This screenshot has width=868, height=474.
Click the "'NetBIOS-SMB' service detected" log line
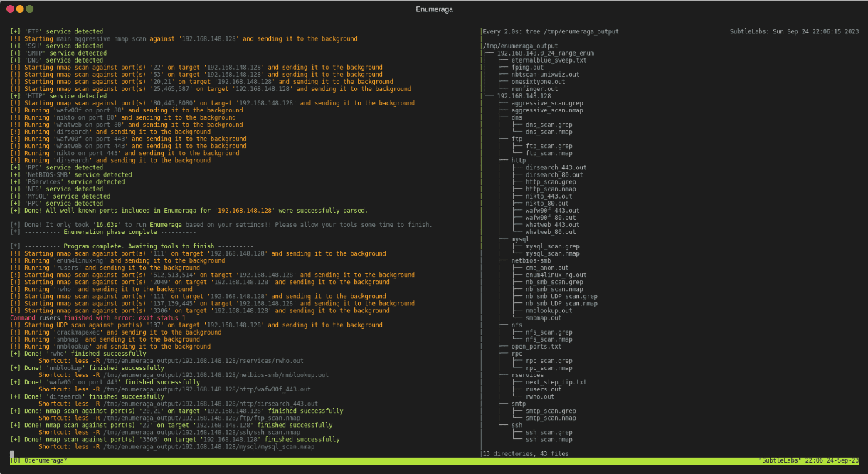(71, 174)
